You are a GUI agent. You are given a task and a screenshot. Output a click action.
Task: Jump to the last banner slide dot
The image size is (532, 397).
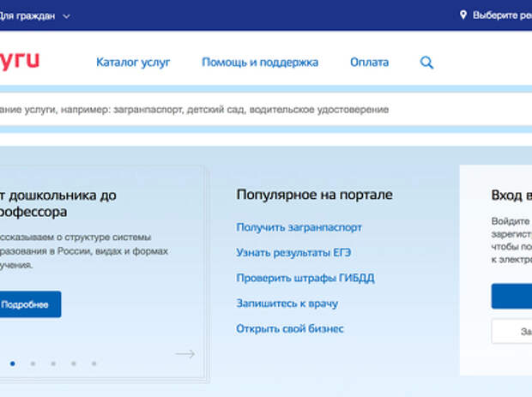94,364
